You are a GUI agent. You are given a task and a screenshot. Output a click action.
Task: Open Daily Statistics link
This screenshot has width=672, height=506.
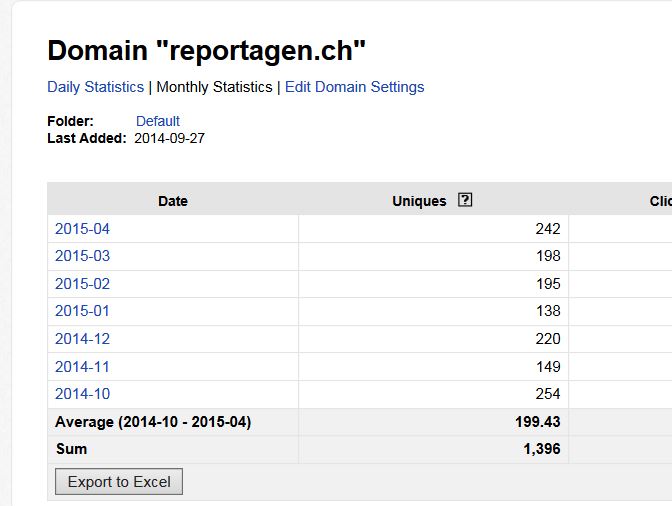pos(96,87)
